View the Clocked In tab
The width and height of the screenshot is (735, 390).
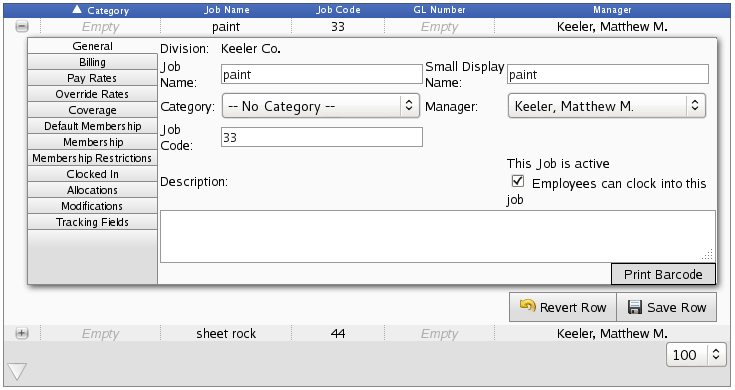[x=92, y=173]
